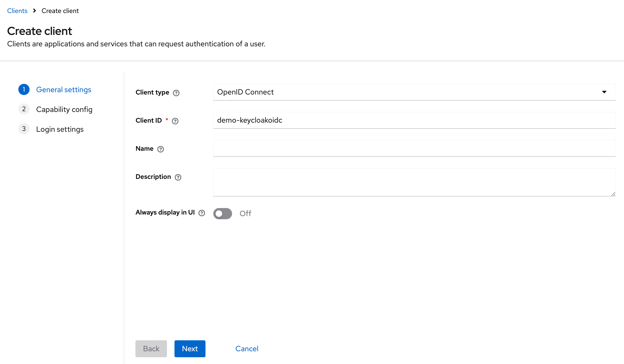Click the step 2 number badge
The width and height of the screenshot is (624, 364).
(x=24, y=109)
